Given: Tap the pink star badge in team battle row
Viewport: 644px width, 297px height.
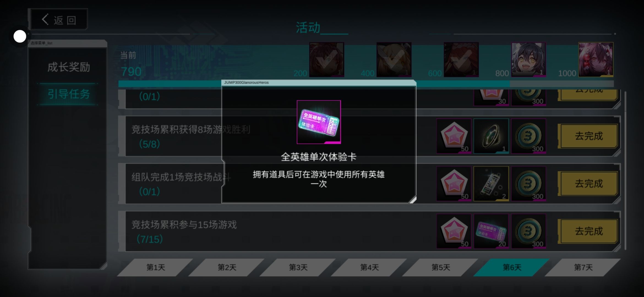Looking at the screenshot, I should pos(454,184).
